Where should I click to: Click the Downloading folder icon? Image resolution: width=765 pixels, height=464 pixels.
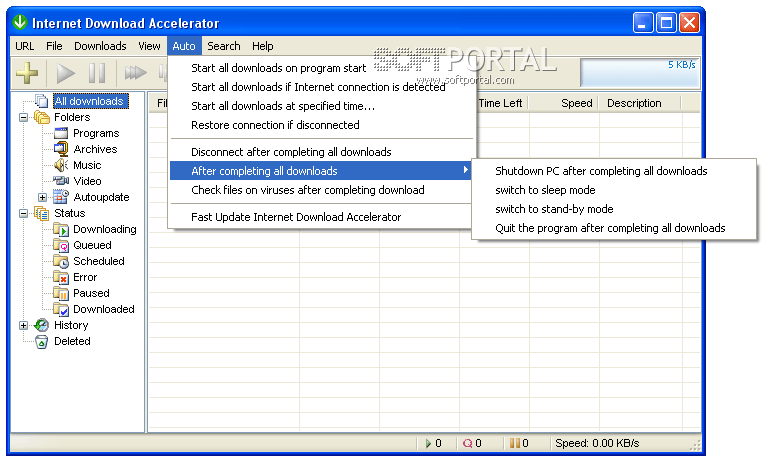[x=61, y=229]
